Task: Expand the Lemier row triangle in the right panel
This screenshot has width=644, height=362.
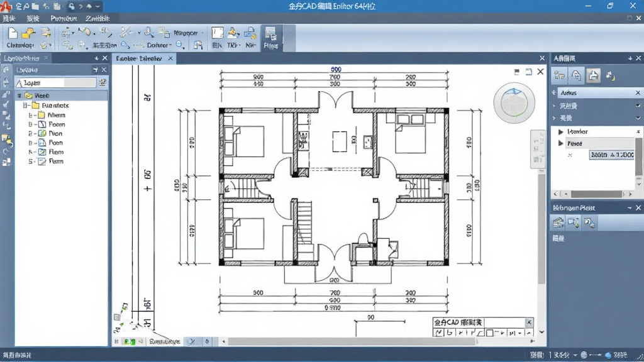Action: [x=560, y=132]
